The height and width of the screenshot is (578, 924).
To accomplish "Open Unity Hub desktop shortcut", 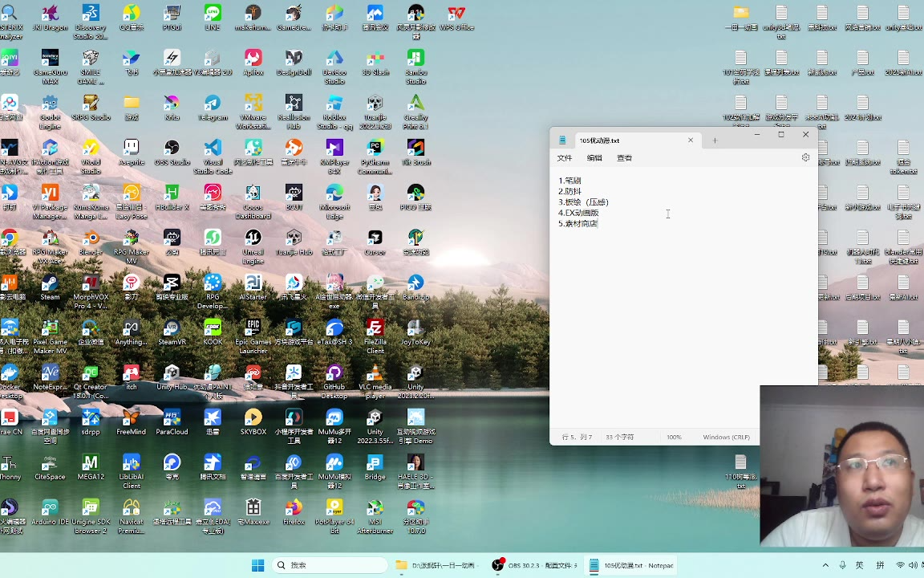I will click(172, 377).
